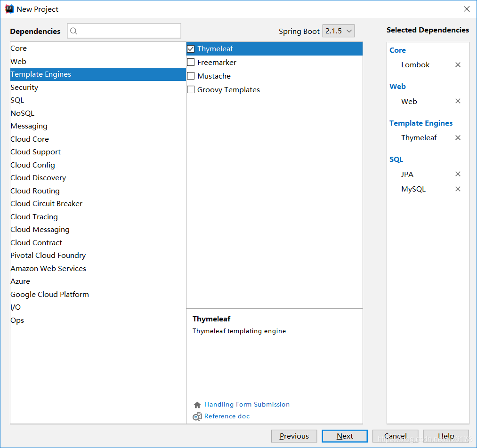Choose the NoSQL category

(x=98, y=113)
